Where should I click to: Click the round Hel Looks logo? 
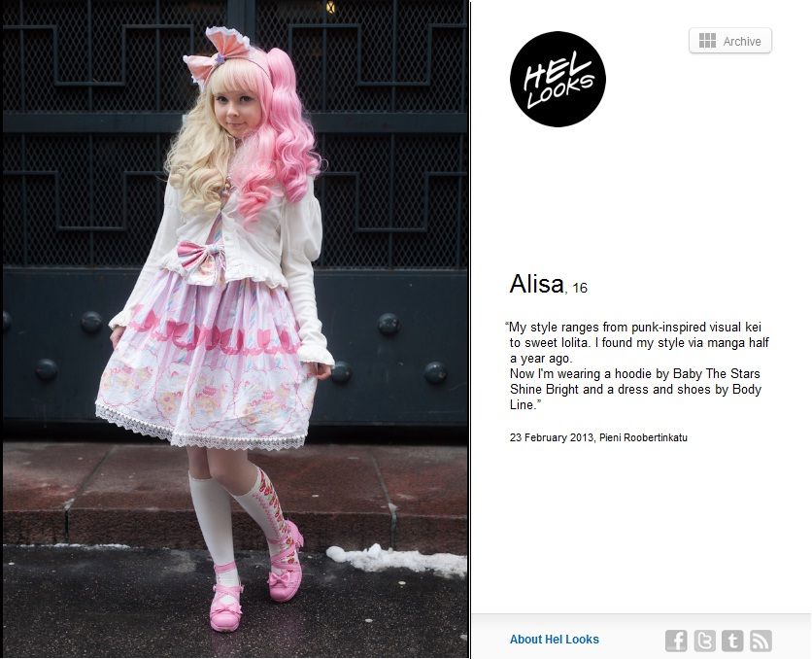pos(558,79)
